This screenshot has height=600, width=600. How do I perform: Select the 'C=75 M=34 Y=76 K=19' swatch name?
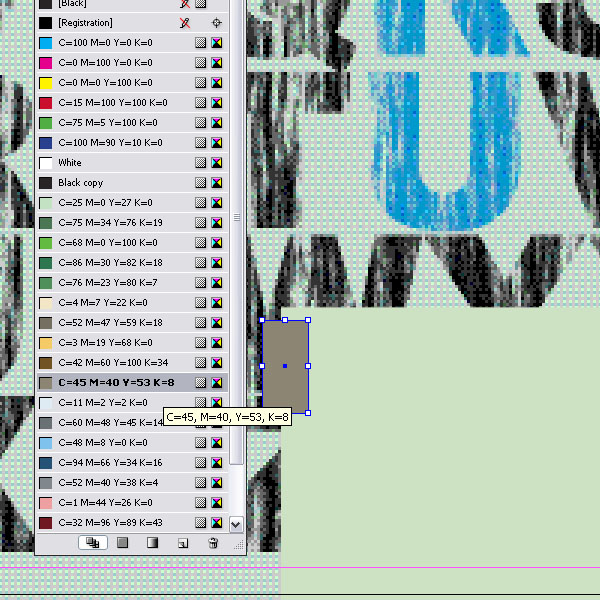click(x=110, y=223)
